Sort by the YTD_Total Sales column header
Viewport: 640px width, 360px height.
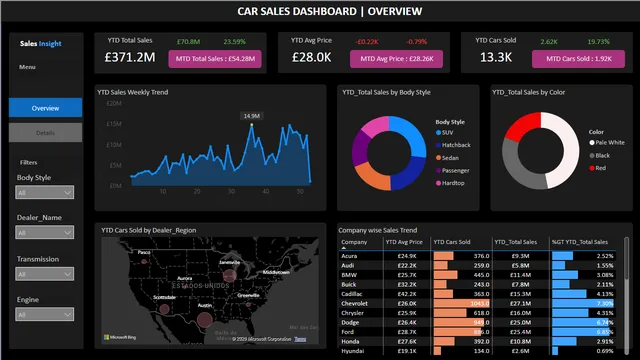coord(516,242)
